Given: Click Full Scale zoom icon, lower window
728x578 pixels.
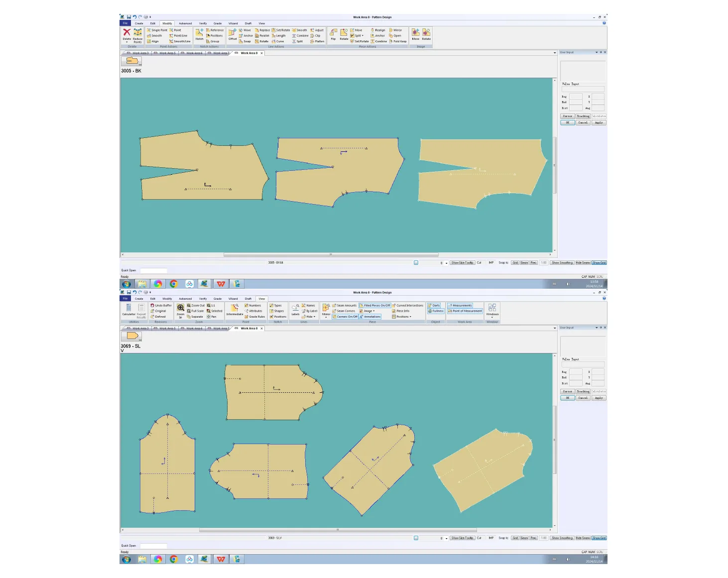Looking at the screenshot, I should tap(195, 311).
